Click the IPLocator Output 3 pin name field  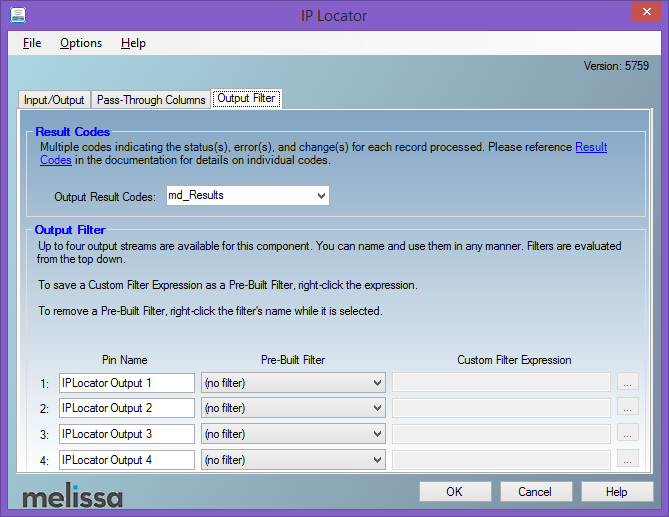click(126, 434)
